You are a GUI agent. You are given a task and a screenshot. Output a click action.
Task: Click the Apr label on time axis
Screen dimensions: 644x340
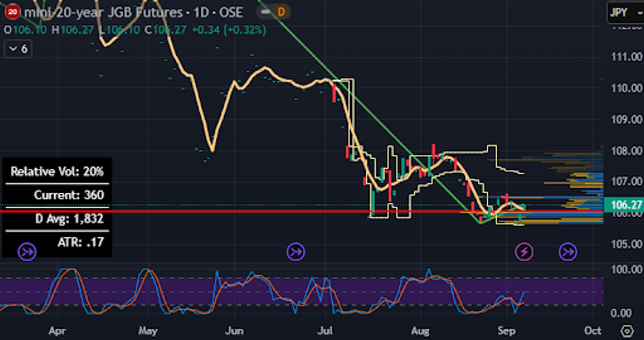tap(58, 330)
